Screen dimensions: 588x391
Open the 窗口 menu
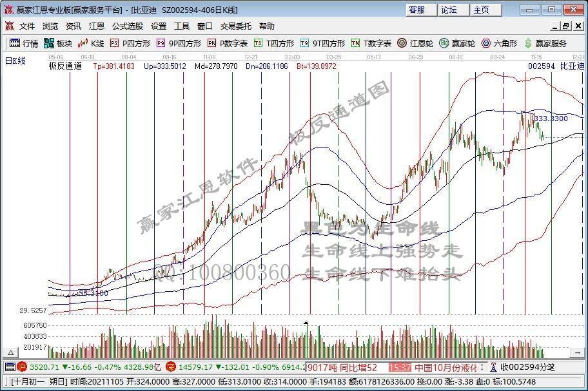pos(205,26)
